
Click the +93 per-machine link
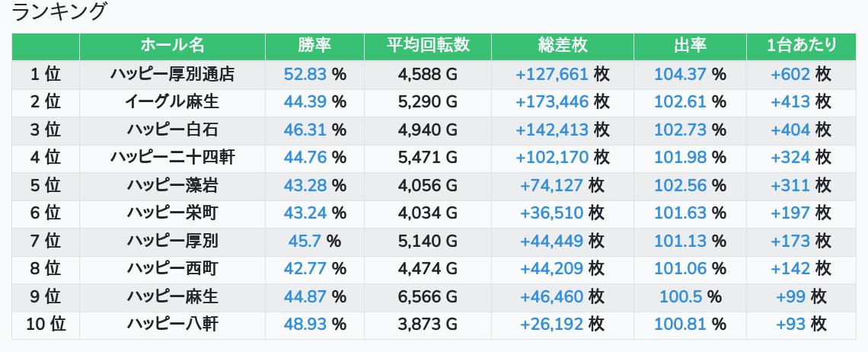click(x=790, y=325)
